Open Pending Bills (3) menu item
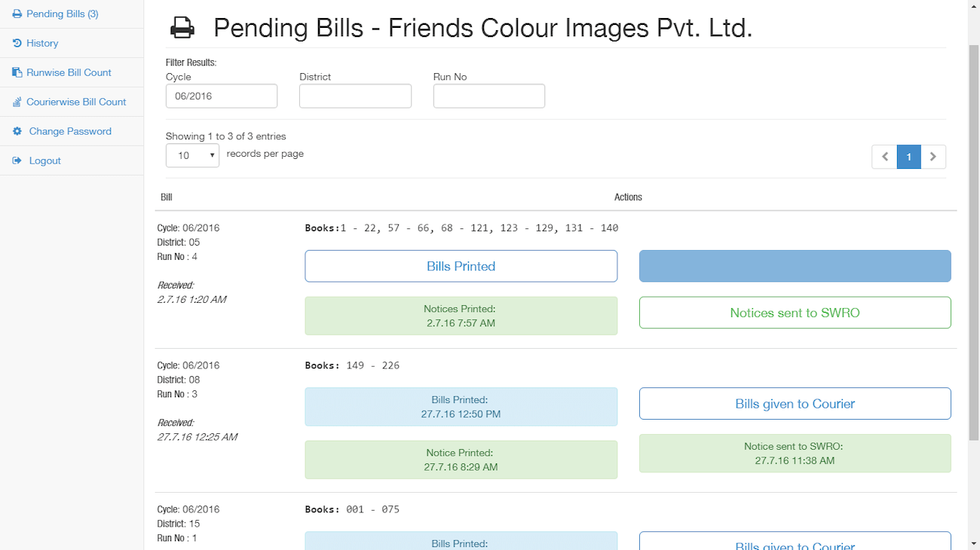Viewport: 980px width, 550px height. coord(62,14)
